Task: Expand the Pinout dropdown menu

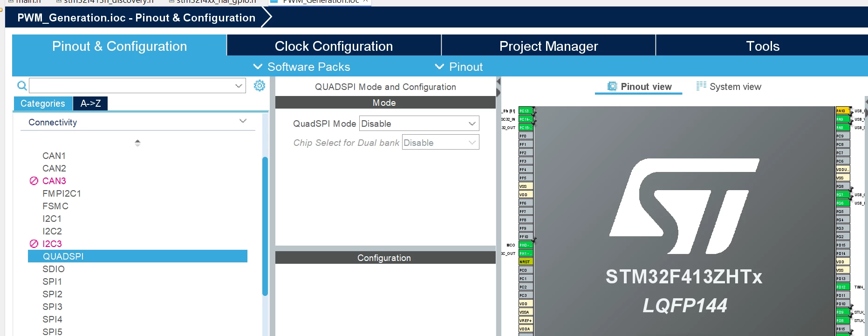Action: click(459, 67)
